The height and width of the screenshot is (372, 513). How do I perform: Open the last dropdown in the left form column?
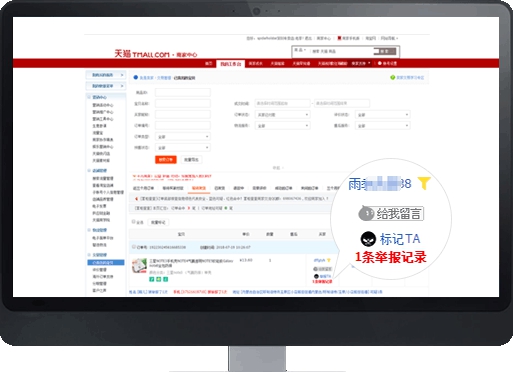pyautogui.click(x=183, y=147)
